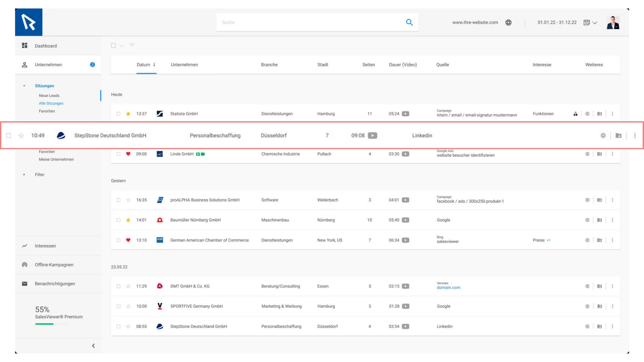Click the Unternehmen notification badge
644x362 pixels.
click(92, 65)
